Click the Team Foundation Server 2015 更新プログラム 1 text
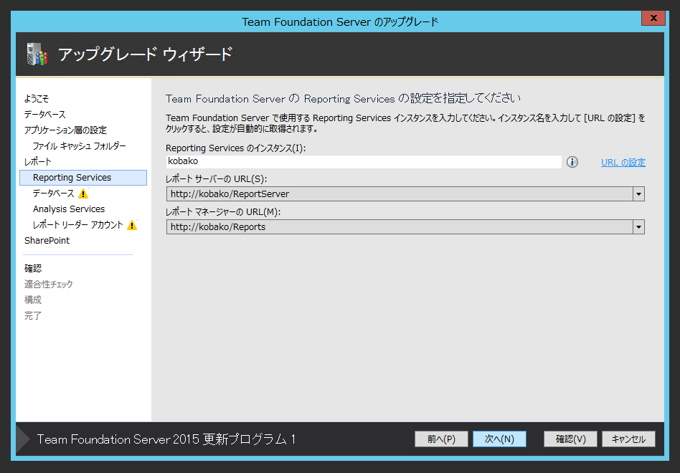This screenshot has height=473, width=680. [x=166, y=439]
